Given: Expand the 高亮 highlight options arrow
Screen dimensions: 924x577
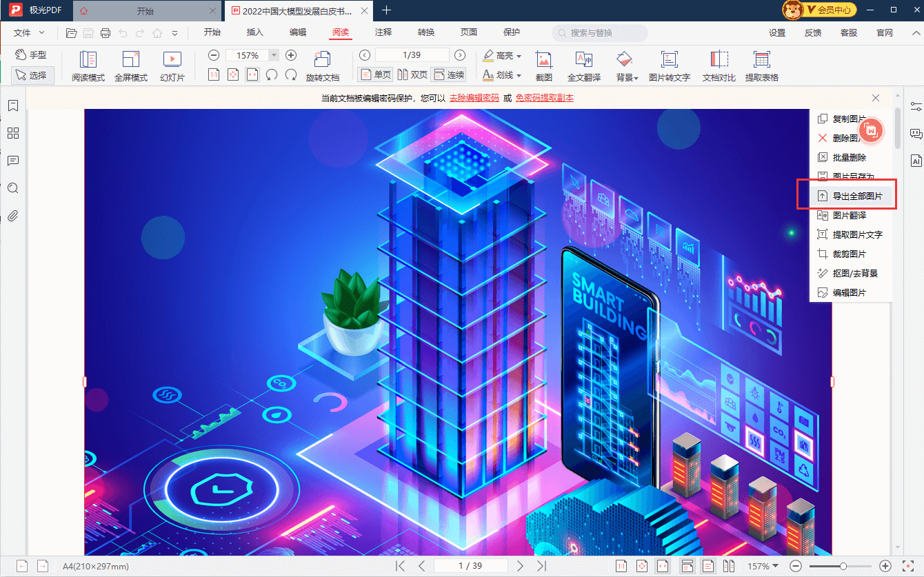Looking at the screenshot, I should [x=519, y=56].
